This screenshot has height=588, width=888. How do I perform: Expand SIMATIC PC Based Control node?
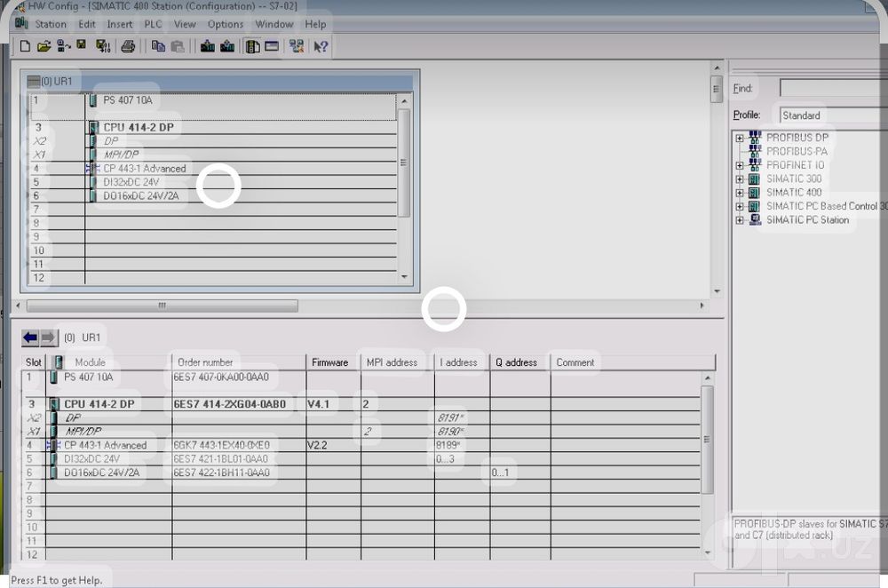point(740,207)
